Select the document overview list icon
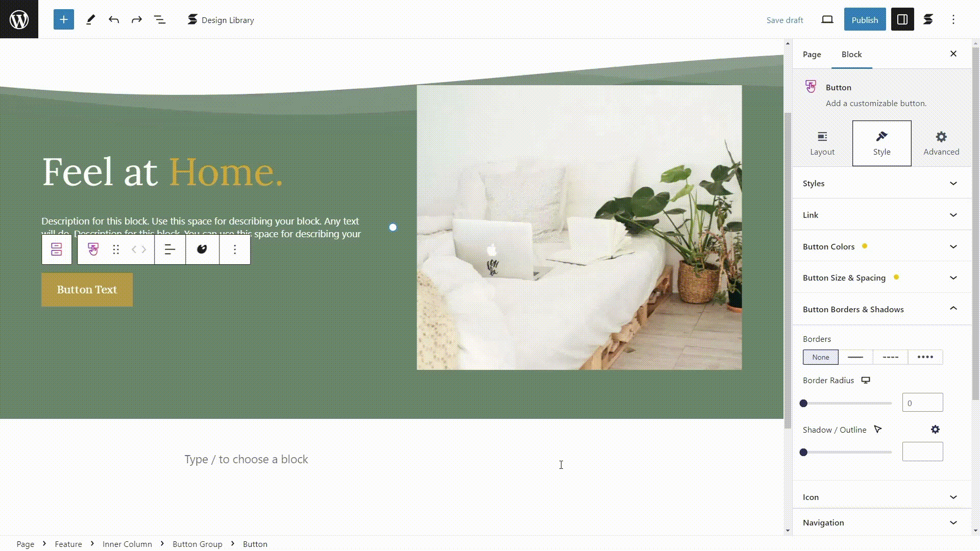 pos(160,19)
